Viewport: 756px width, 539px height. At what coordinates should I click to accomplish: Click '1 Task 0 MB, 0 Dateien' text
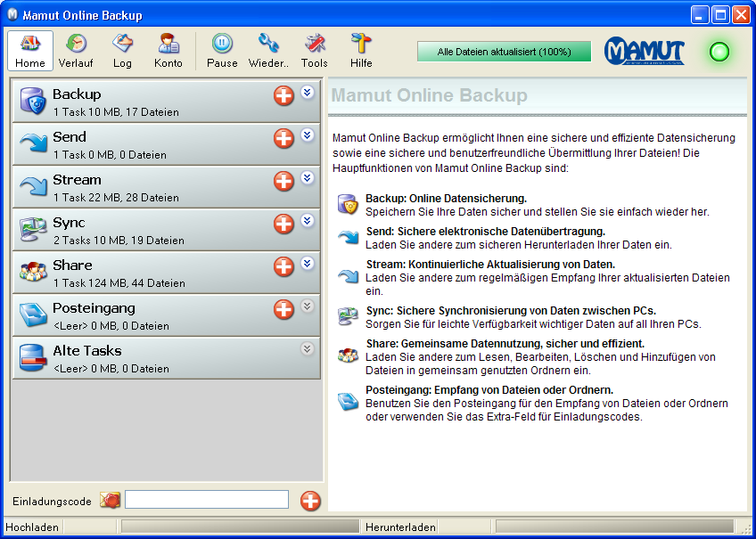110,155
